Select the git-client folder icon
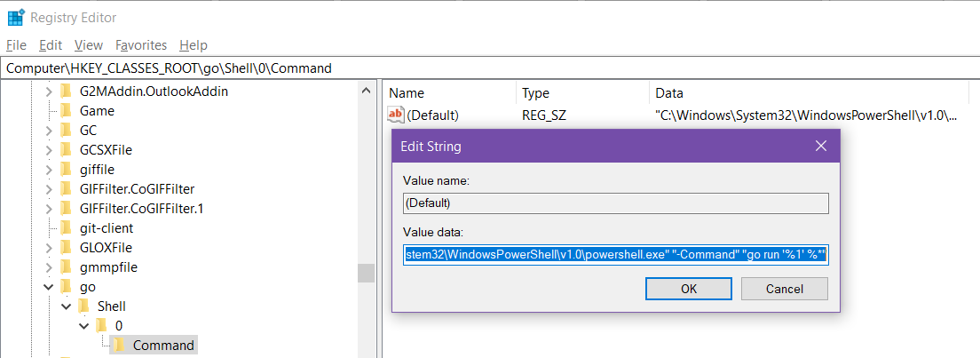 point(67,227)
